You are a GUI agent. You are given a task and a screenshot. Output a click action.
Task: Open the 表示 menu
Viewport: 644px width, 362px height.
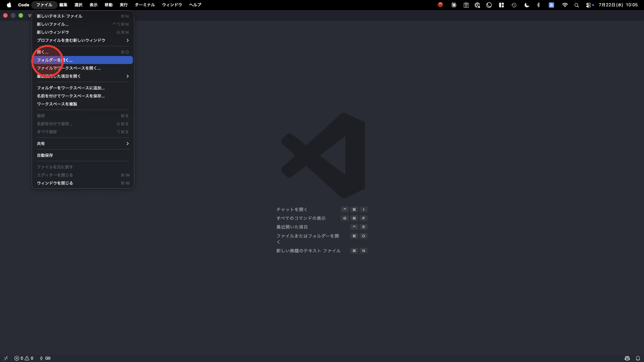click(x=94, y=5)
